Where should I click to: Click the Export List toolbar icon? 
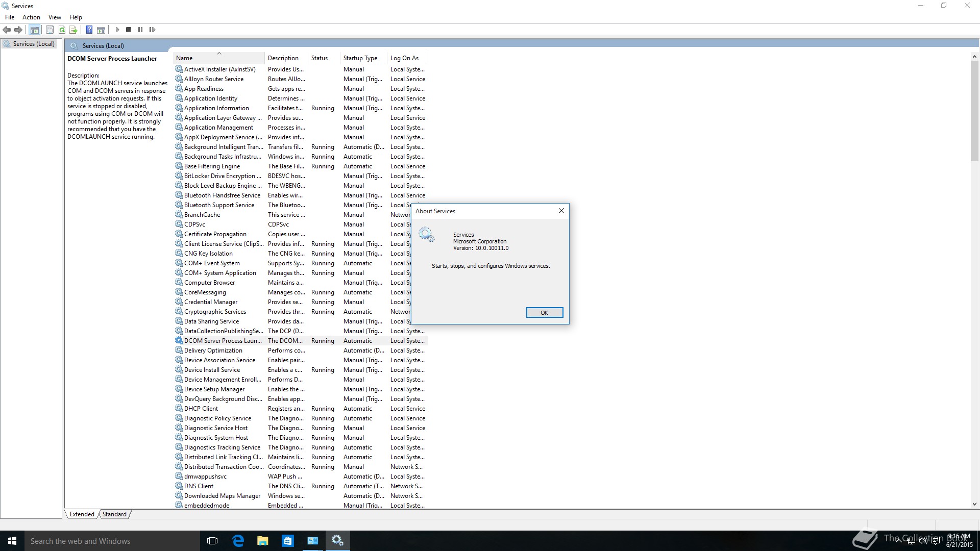click(x=73, y=30)
